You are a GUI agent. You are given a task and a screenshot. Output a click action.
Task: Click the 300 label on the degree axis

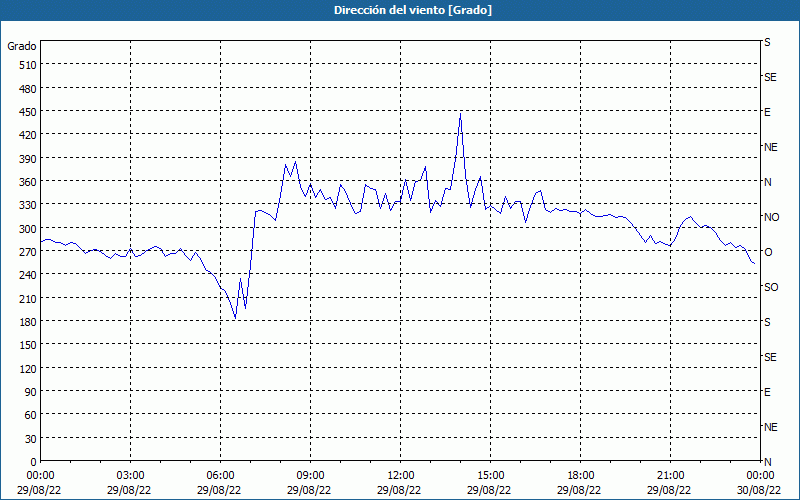[28, 229]
